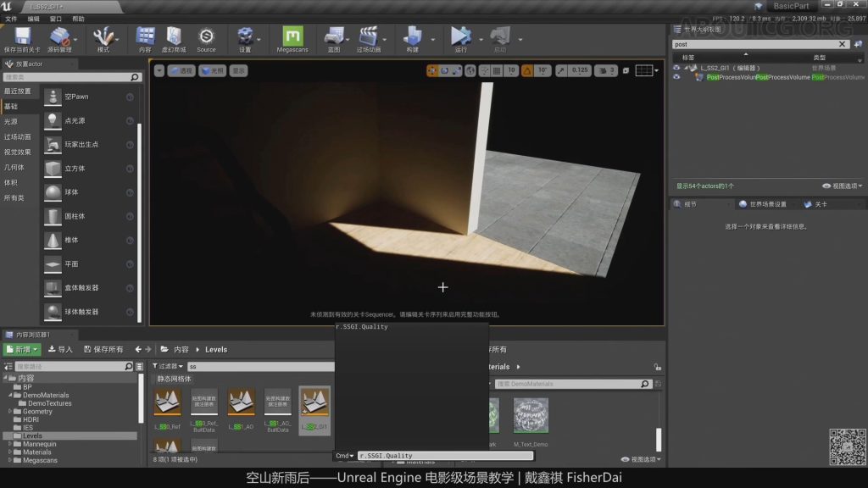Click Save All (保存所有) button
Image resolution: width=868 pixels, height=488 pixels.
click(103, 349)
